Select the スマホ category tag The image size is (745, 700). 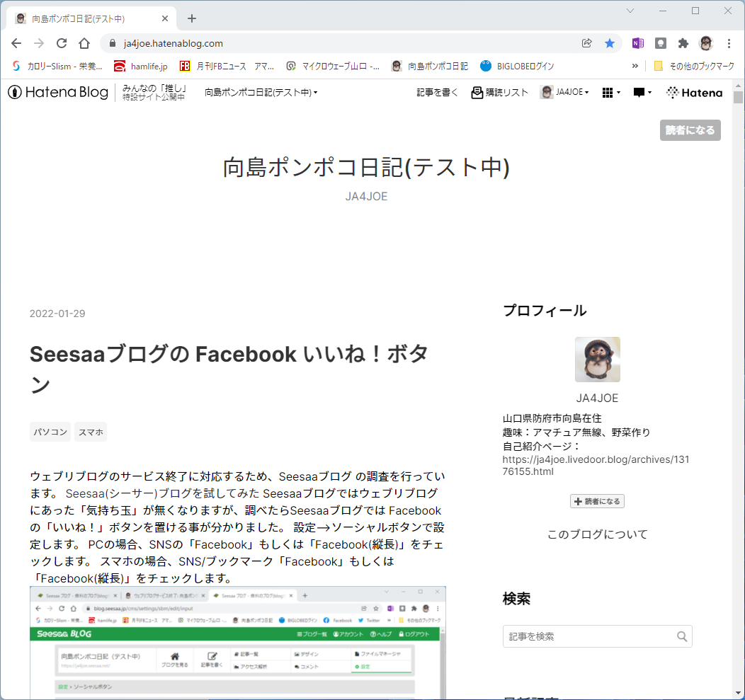(91, 432)
